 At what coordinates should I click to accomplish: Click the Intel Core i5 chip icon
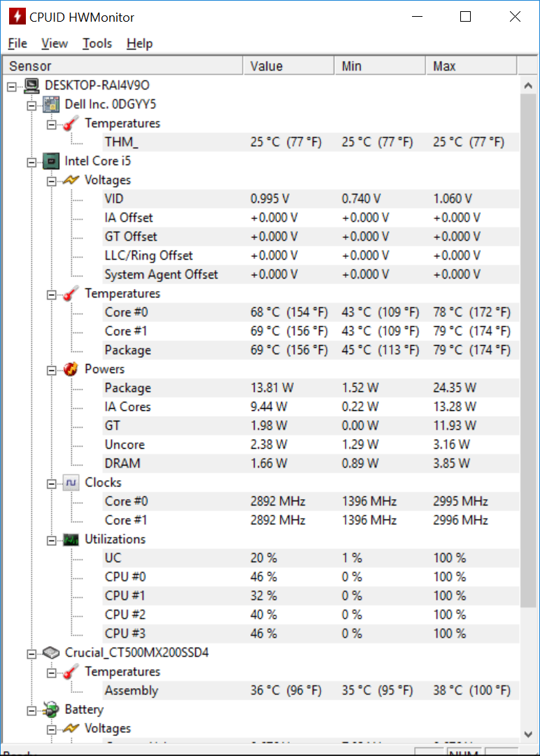51,161
